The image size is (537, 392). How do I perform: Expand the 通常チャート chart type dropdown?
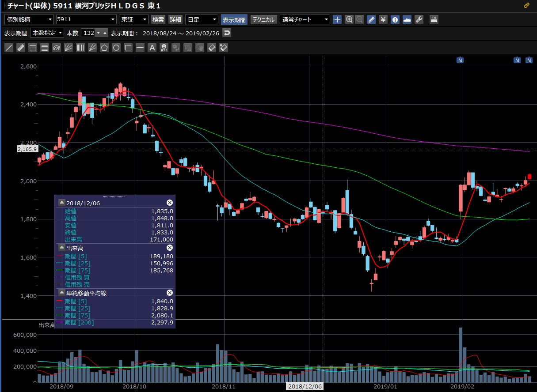tap(305, 19)
